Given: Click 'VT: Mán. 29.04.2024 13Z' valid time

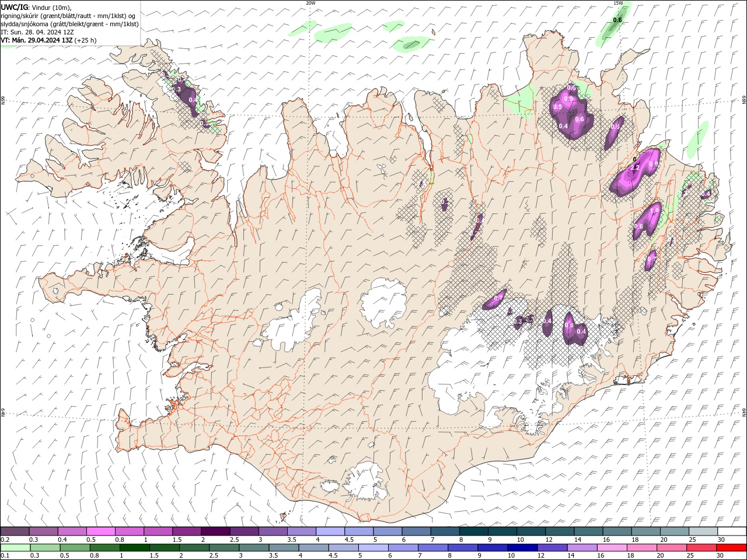Looking at the screenshot, I should click(36, 40).
